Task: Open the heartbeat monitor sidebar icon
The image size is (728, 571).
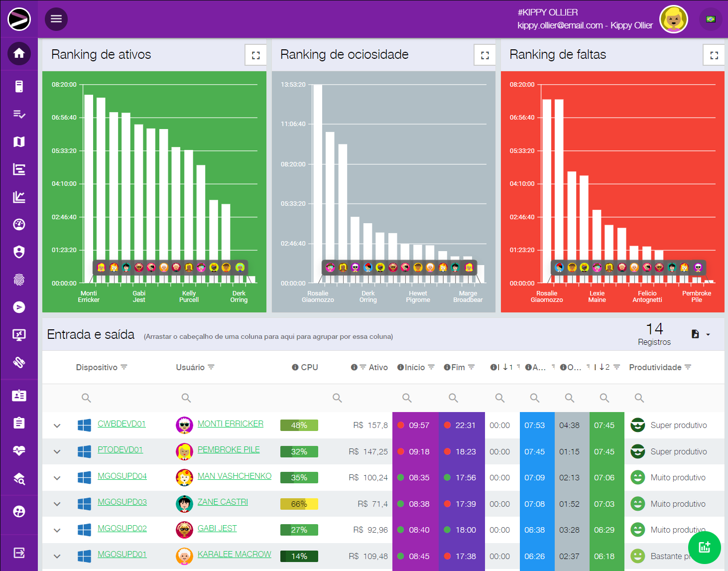Action: coord(19,450)
